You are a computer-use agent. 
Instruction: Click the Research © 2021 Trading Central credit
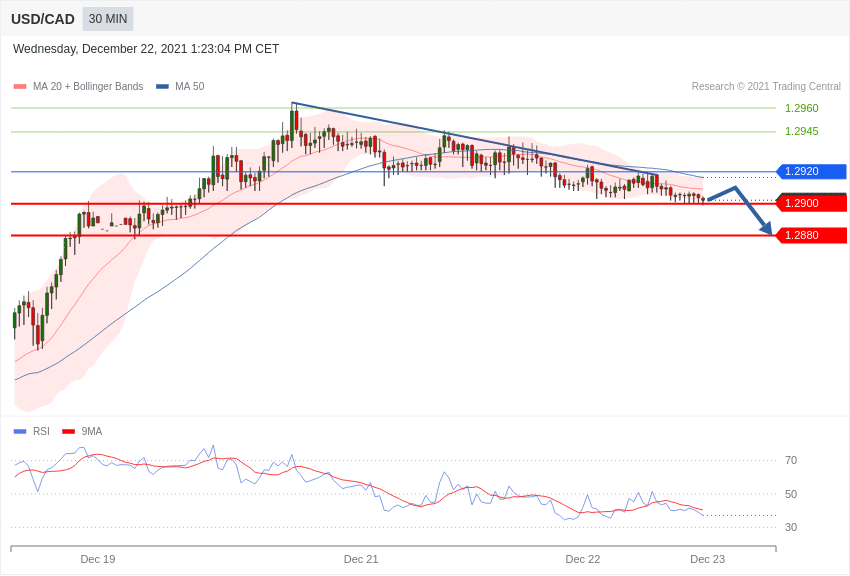click(x=766, y=86)
